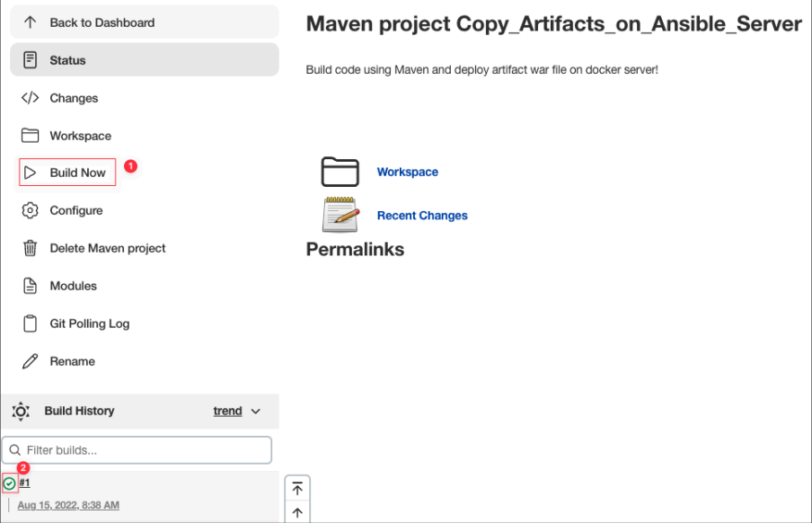Open the Aug 15, 2022, 8:38 AM timestamp link
Image resolution: width=812 pixels, height=523 pixels.
click(68, 505)
